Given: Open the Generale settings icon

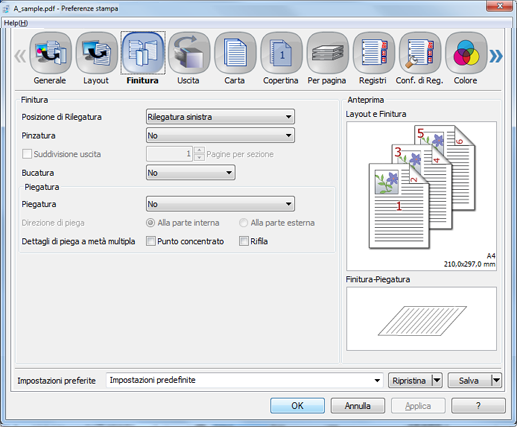Looking at the screenshot, I should 50,53.
